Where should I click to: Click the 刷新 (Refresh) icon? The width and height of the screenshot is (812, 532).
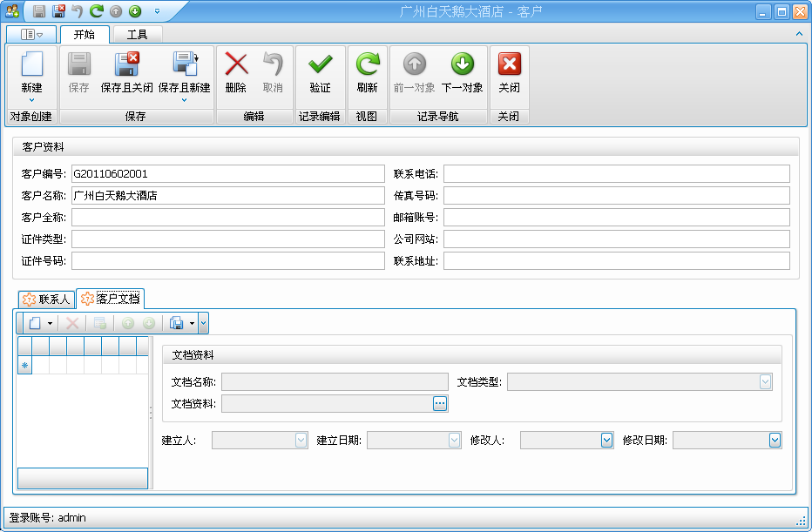tap(367, 66)
